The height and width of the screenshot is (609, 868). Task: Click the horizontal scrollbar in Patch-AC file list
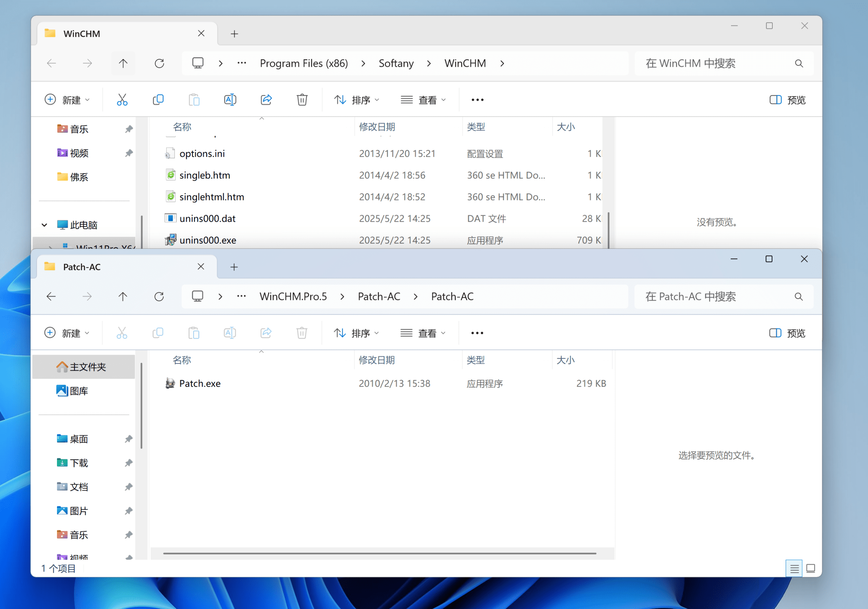click(x=379, y=553)
